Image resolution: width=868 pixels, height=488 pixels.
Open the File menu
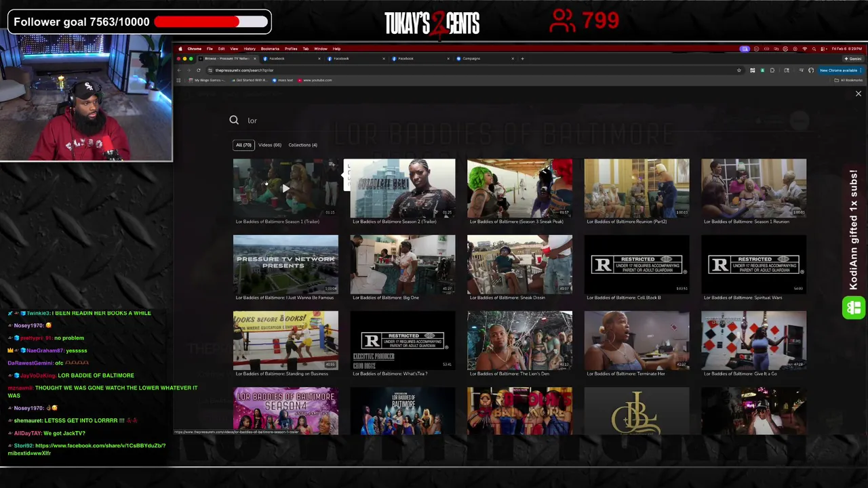click(210, 49)
